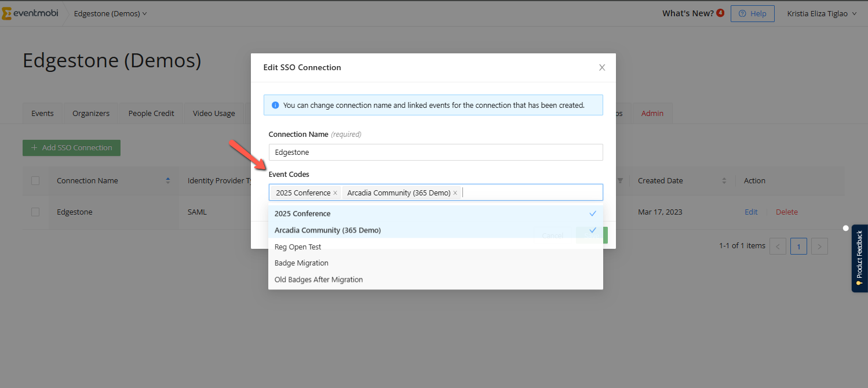868x388 pixels.
Task: Go to previous page arrow
Action: [x=778, y=246]
